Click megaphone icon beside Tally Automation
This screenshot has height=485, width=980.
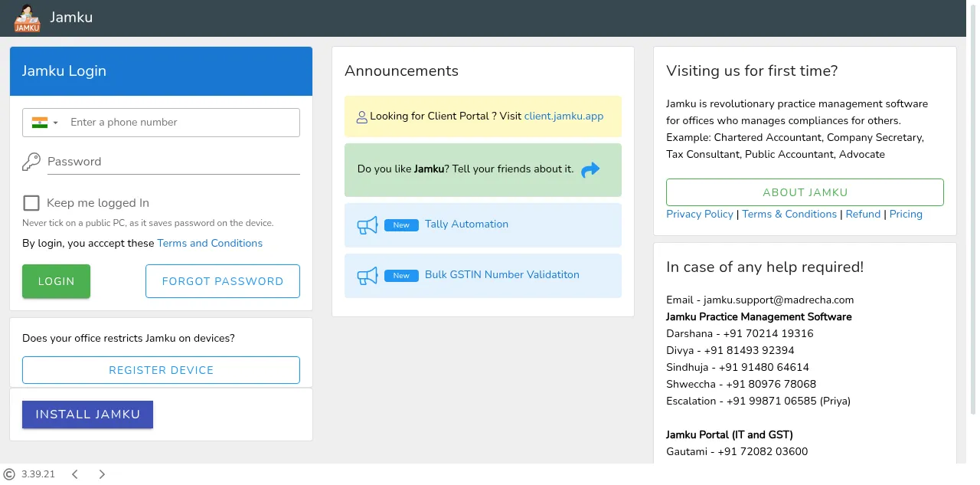pyautogui.click(x=367, y=225)
